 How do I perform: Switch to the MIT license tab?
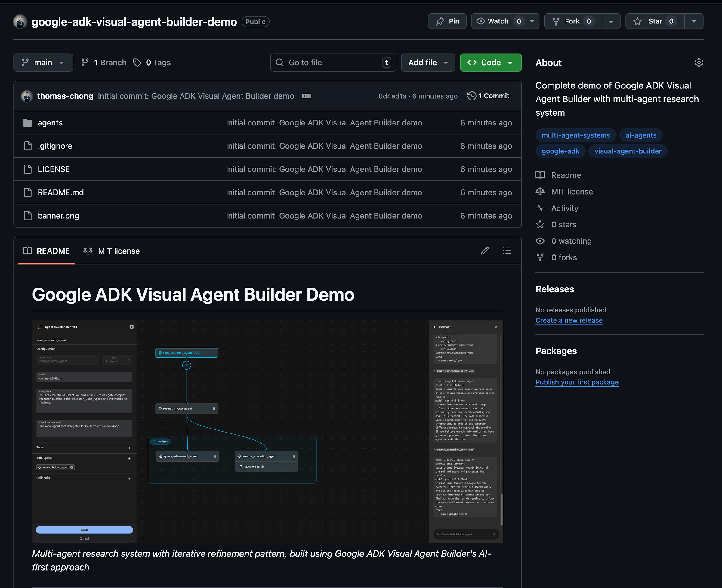point(112,251)
